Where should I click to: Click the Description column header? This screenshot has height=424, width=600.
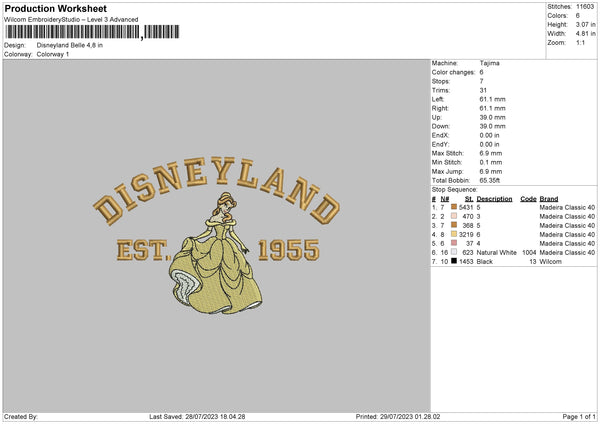[x=494, y=199]
